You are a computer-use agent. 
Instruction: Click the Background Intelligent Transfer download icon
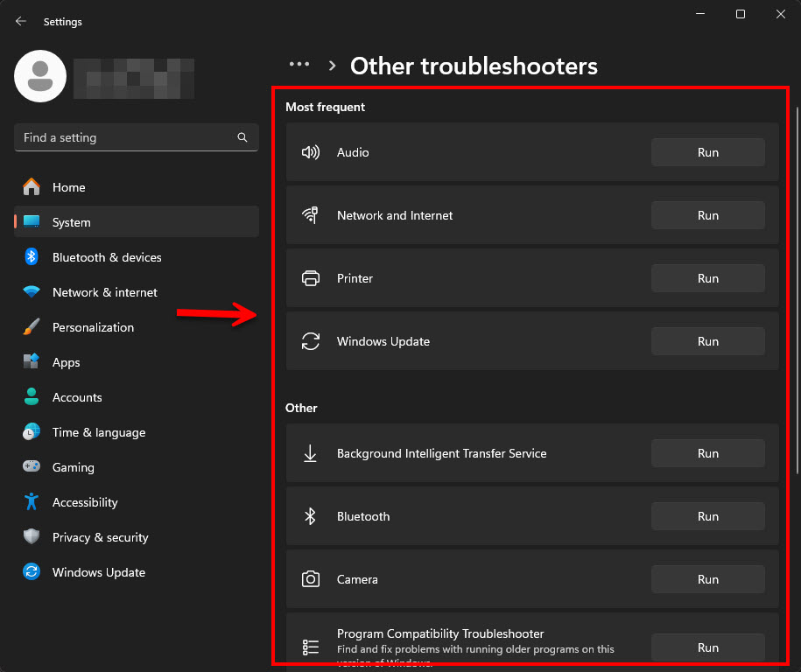(x=311, y=453)
